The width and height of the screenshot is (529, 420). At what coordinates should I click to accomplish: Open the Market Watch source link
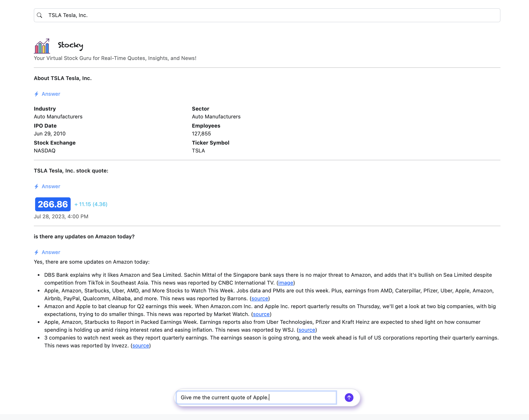tap(261, 314)
